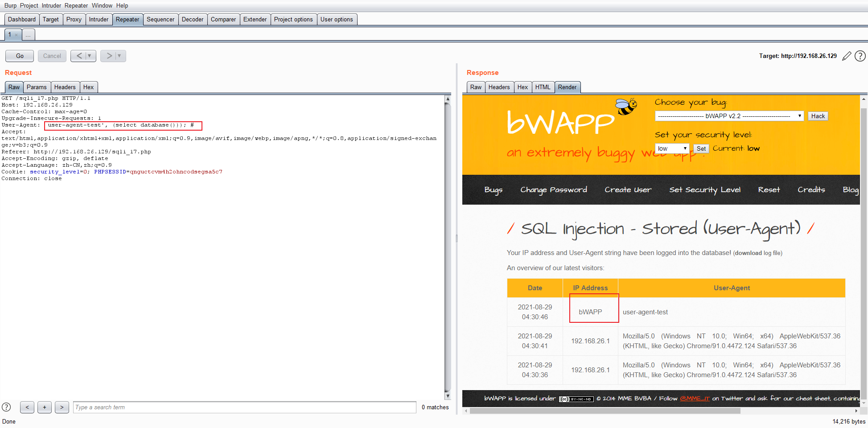Click the response pane scroll-up arrow

[864, 99]
